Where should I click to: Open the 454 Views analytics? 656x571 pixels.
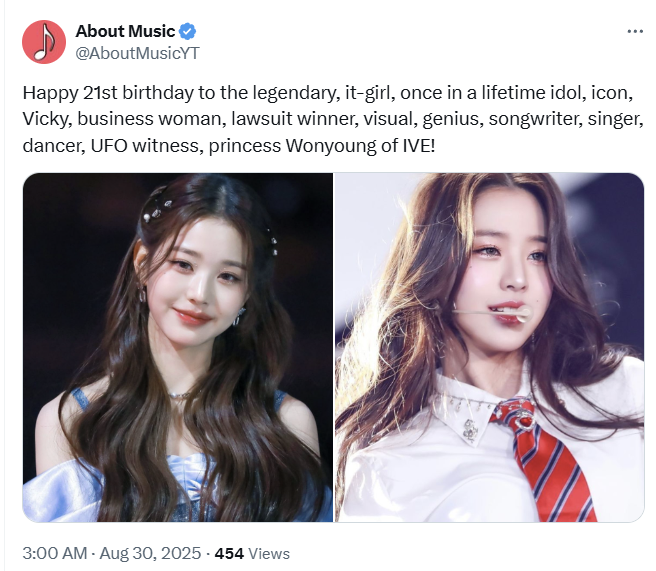pyautogui.click(x=252, y=553)
